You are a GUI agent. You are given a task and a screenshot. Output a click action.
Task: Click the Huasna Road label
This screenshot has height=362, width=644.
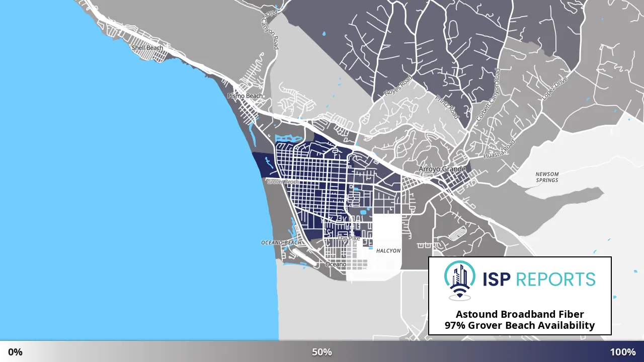click(x=500, y=149)
